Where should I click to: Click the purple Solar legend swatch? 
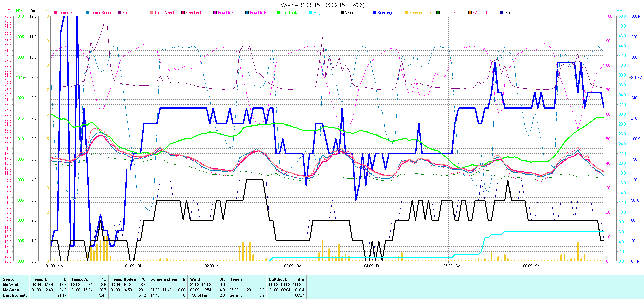click(x=119, y=13)
